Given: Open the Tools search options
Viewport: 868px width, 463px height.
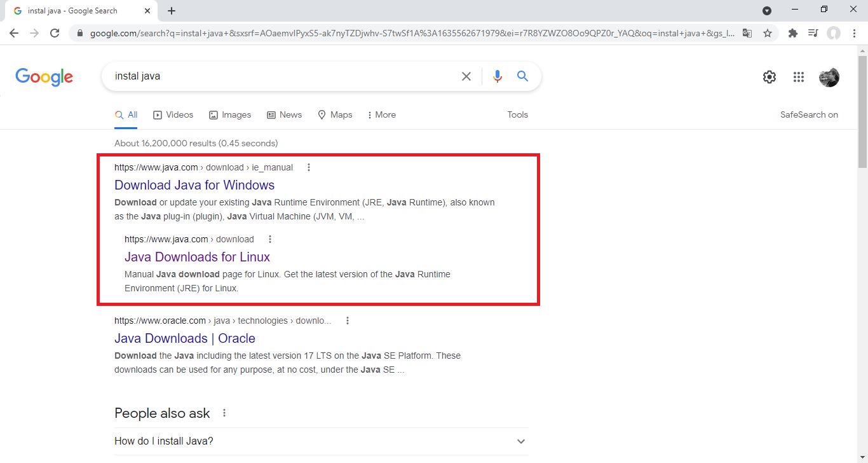Looking at the screenshot, I should tap(517, 115).
